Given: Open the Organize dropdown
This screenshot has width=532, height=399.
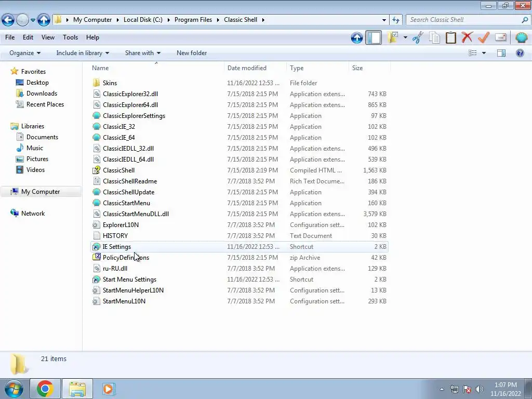Looking at the screenshot, I should point(25,53).
